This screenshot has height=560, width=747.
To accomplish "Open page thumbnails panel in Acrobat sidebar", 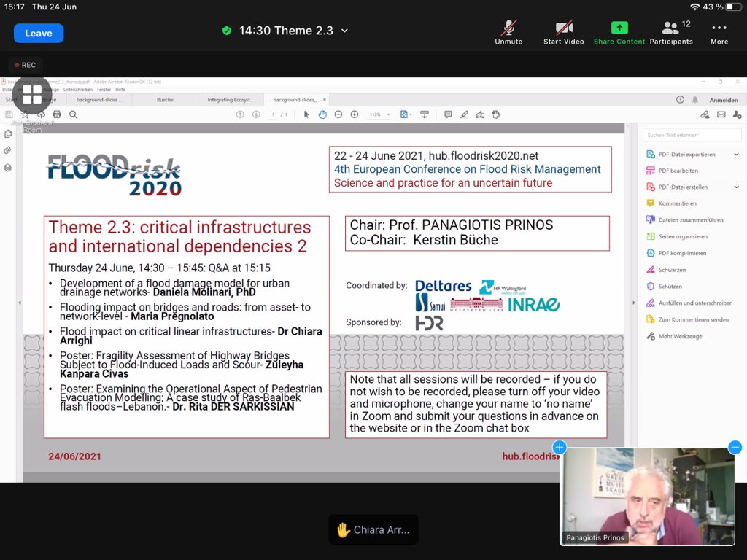I will click(x=7, y=134).
